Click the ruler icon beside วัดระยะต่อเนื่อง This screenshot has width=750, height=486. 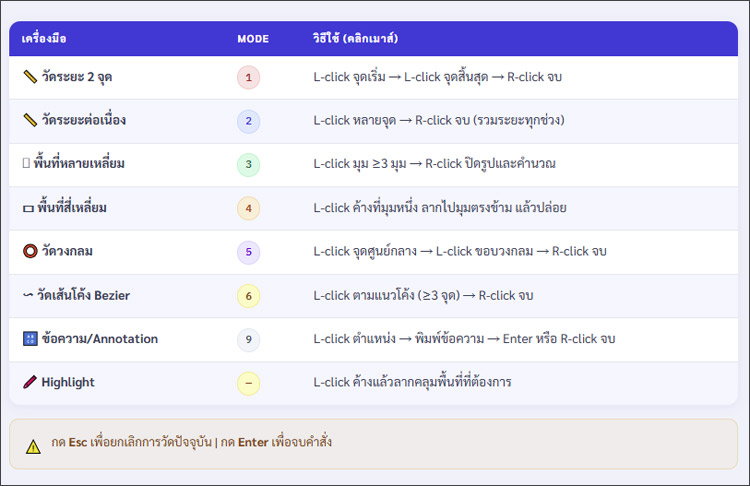29,120
